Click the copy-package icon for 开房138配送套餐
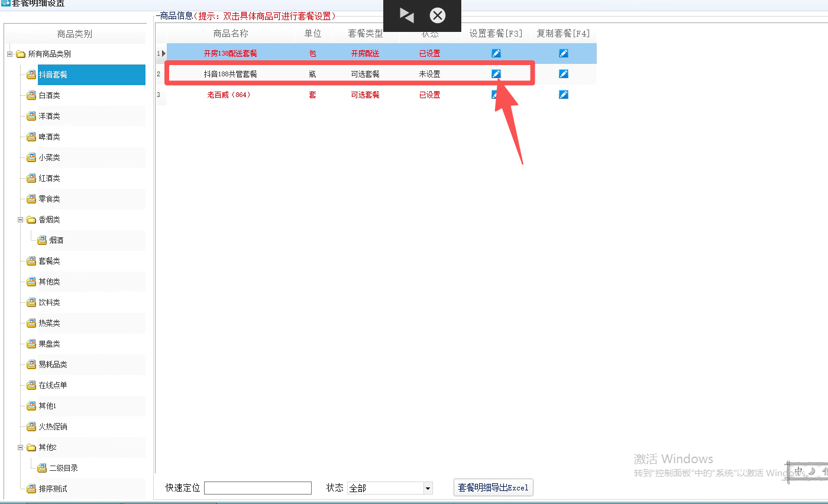This screenshot has height=504, width=828. coord(564,53)
